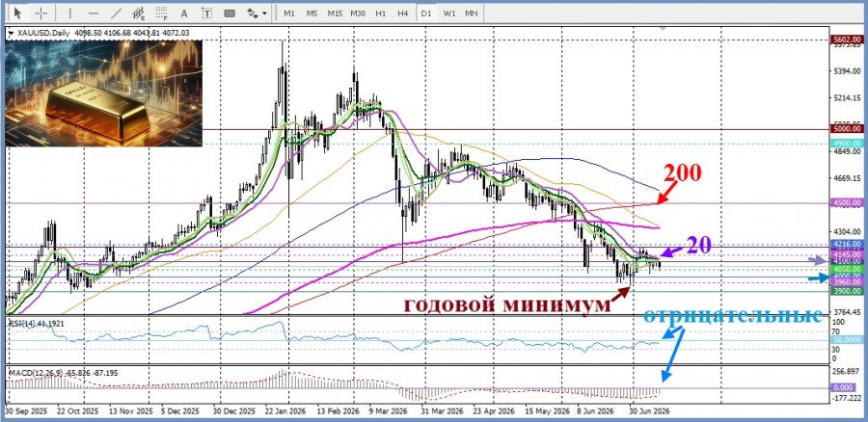Pick the Horizontal Line drawing tool
The height and width of the screenshot is (422, 868).
93,13
